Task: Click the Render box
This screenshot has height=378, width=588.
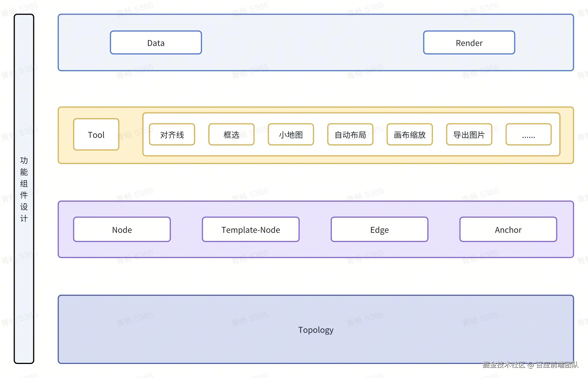Action: (469, 43)
